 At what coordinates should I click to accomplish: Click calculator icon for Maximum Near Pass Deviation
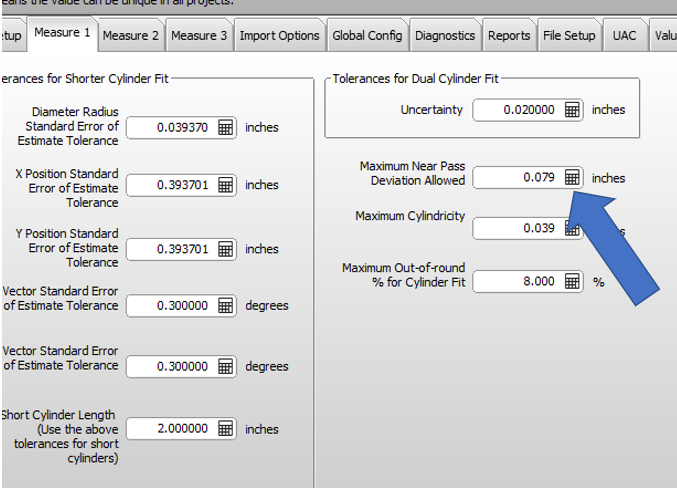click(x=572, y=177)
